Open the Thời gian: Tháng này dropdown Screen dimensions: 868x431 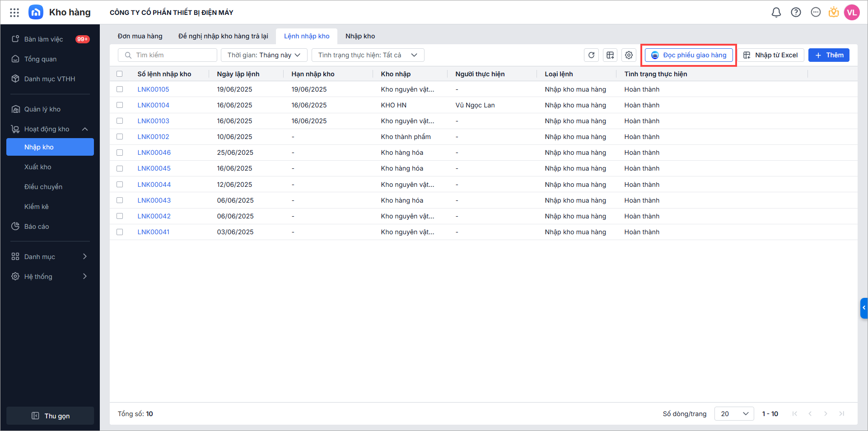(264, 55)
